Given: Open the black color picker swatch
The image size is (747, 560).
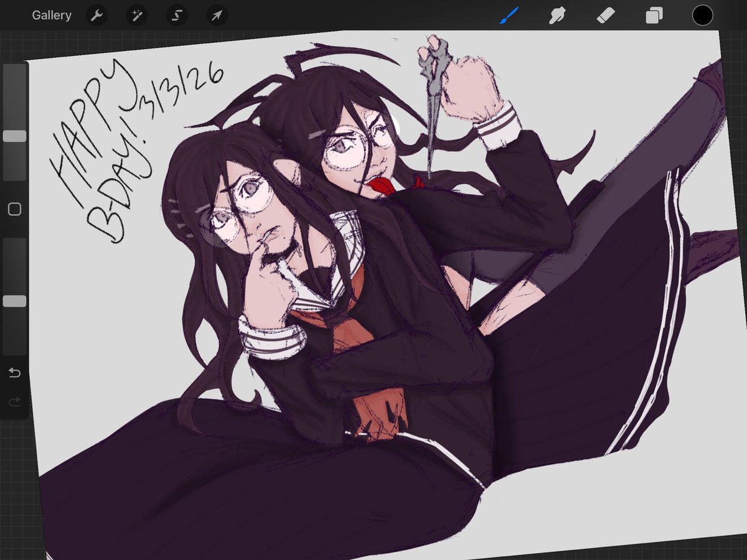Looking at the screenshot, I should (x=702, y=16).
